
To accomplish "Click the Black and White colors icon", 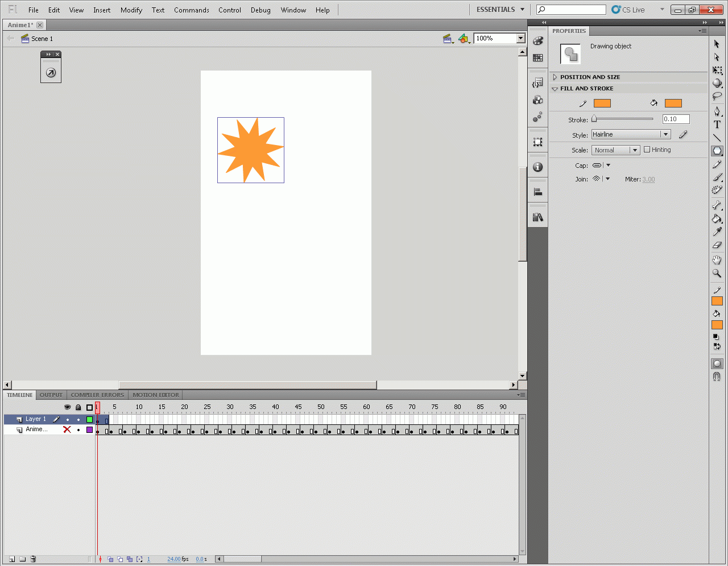I will [716, 337].
